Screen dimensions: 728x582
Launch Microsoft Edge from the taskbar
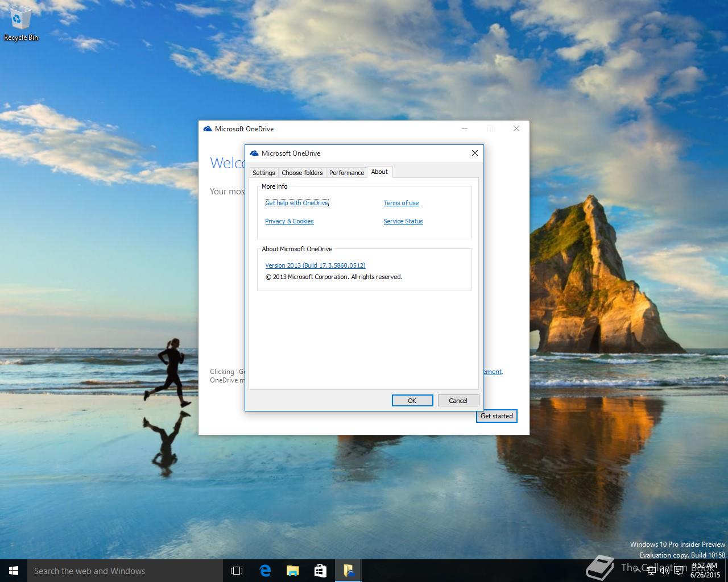pyautogui.click(x=265, y=571)
